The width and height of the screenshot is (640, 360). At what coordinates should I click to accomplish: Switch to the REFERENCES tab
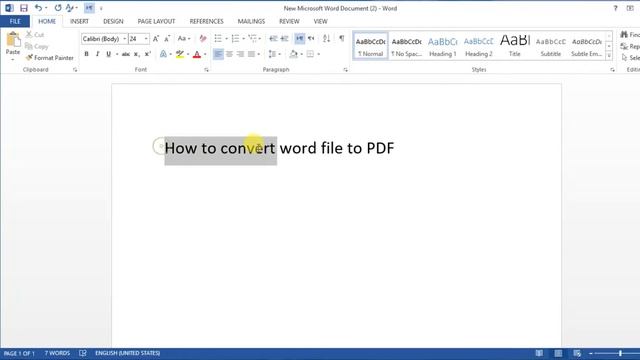[207, 21]
